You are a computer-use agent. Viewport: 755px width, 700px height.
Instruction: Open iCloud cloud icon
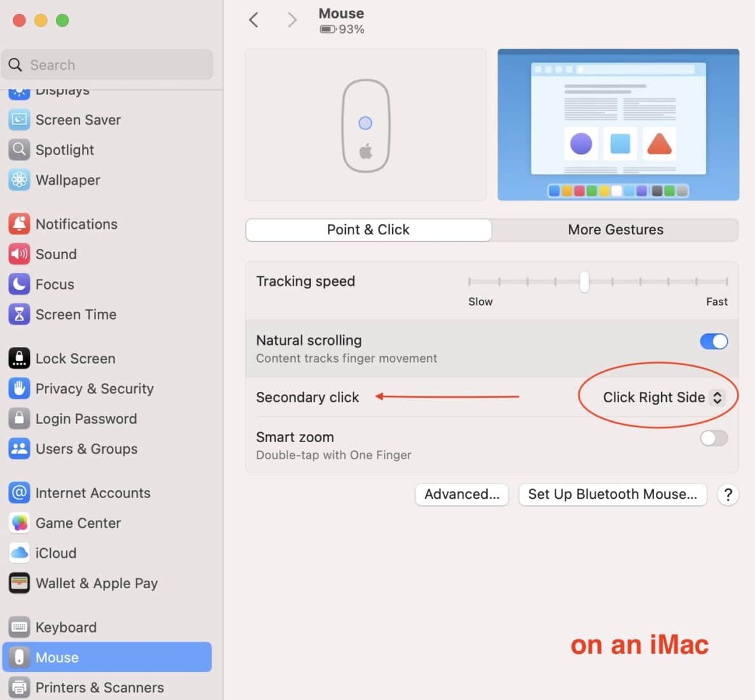(x=19, y=553)
